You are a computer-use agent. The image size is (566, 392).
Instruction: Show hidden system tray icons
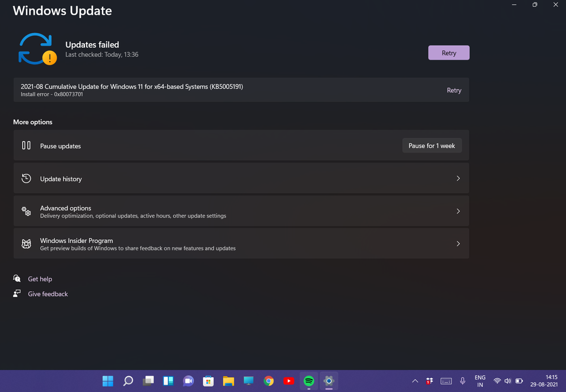pyautogui.click(x=415, y=381)
